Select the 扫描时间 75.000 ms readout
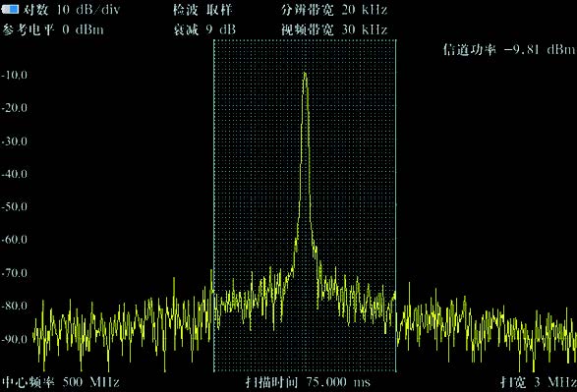Screen dimensions: 577x392 tap(308, 382)
